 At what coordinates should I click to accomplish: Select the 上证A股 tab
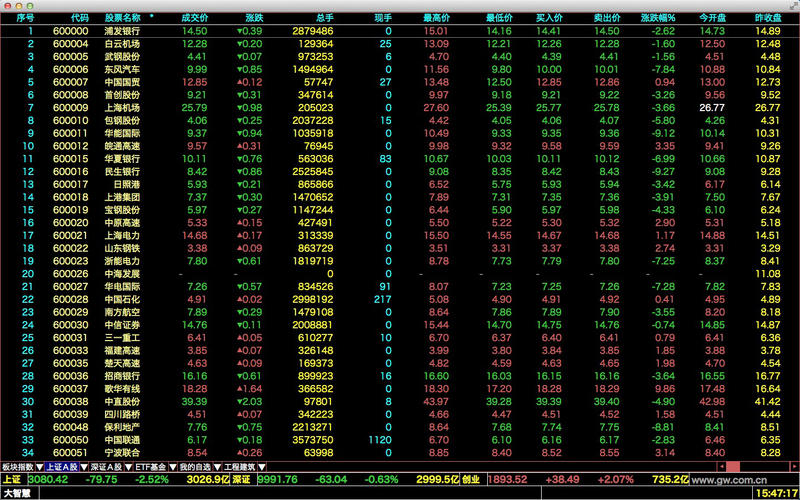coord(62,467)
